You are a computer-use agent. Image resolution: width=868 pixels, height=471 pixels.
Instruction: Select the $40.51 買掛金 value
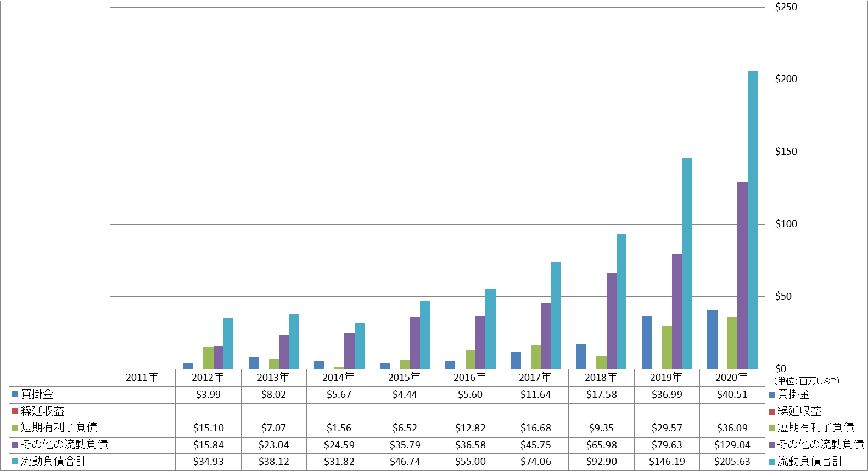point(732,394)
